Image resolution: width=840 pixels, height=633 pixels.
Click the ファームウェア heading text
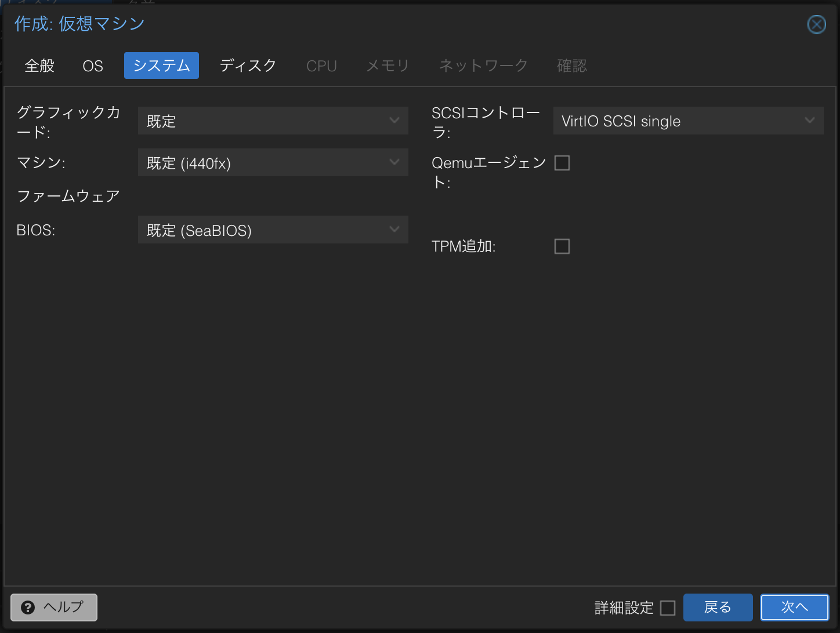(68, 196)
